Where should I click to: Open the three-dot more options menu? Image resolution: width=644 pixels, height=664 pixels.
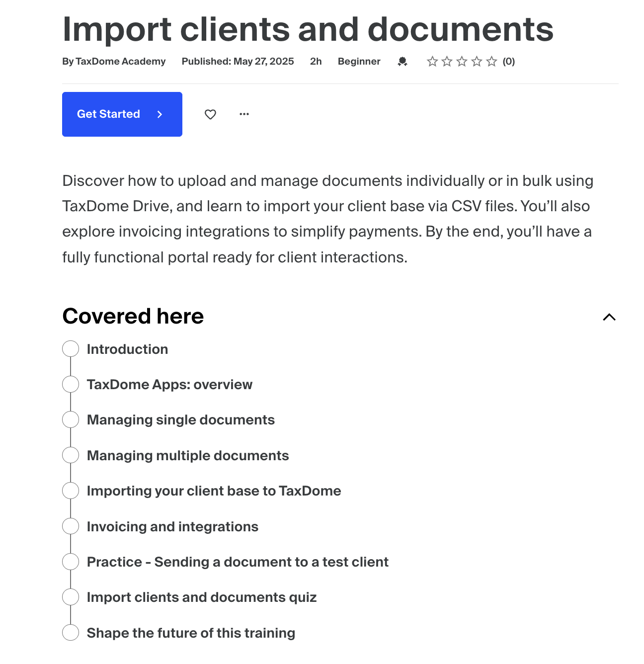tap(244, 114)
